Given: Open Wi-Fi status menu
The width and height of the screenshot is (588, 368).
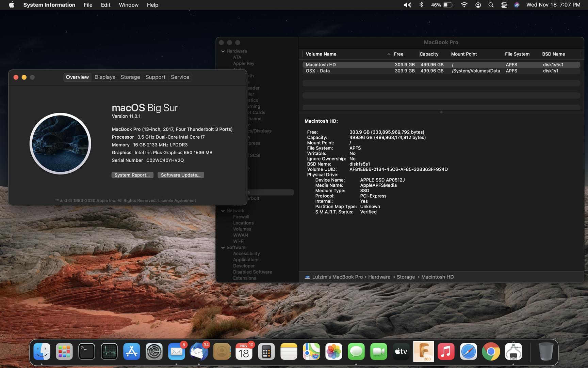Looking at the screenshot, I should pyautogui.click(x=464, y=5).
